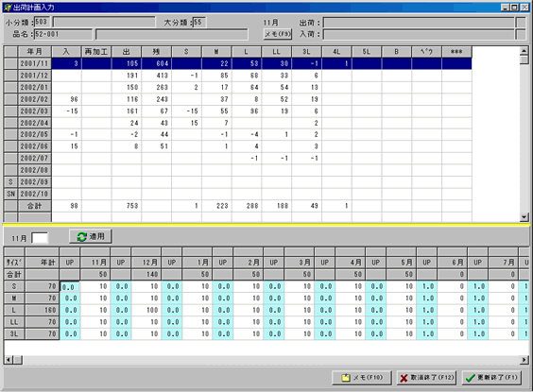Click left arrow of lower horizontal scrollbar

click(x=9, y=360)
